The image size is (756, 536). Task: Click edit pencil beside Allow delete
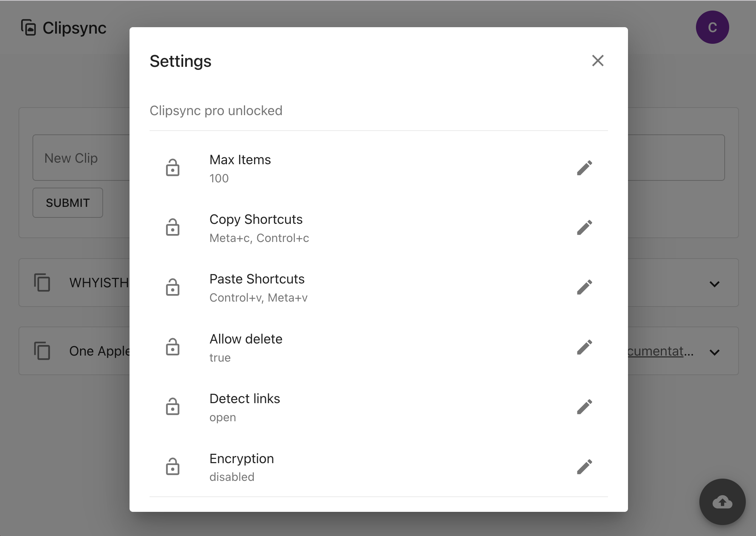584,347
